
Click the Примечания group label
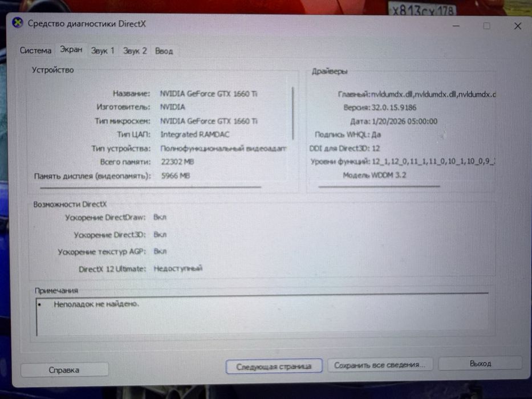[x=56, y=291]
